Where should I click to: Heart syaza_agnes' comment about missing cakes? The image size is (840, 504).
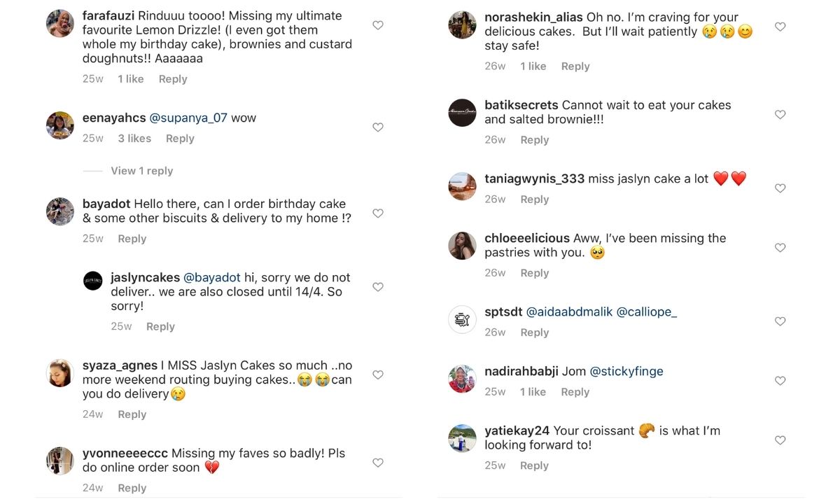(x=377, y=375)
